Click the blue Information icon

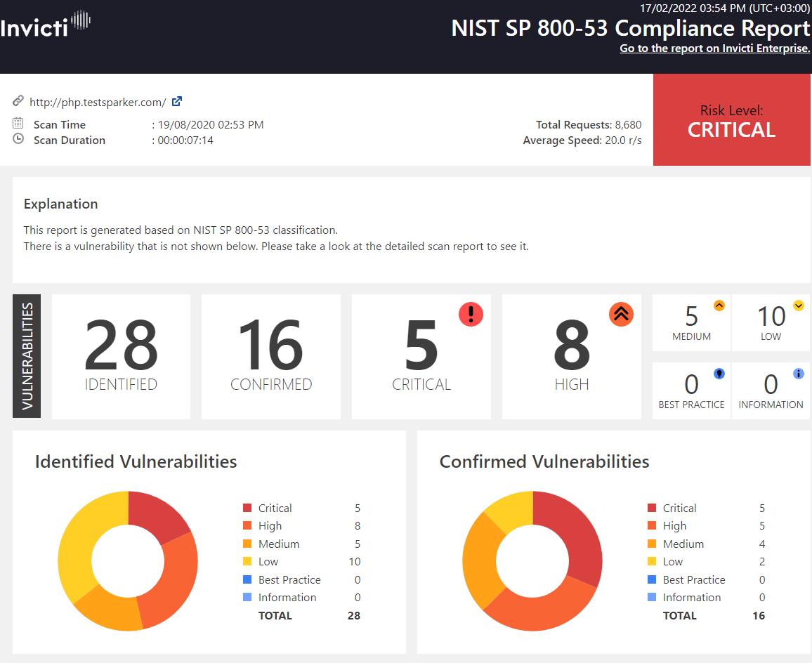pos(799,374)
